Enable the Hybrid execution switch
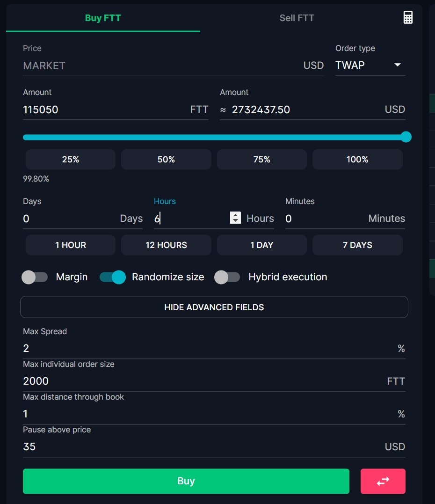435x504 pixels. [x=227, y=277]
